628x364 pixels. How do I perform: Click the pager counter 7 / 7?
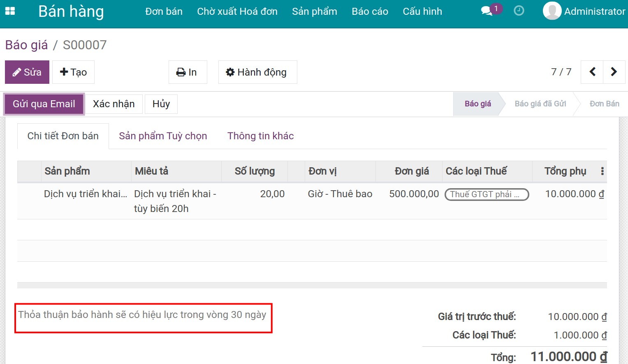click(561, 72)
